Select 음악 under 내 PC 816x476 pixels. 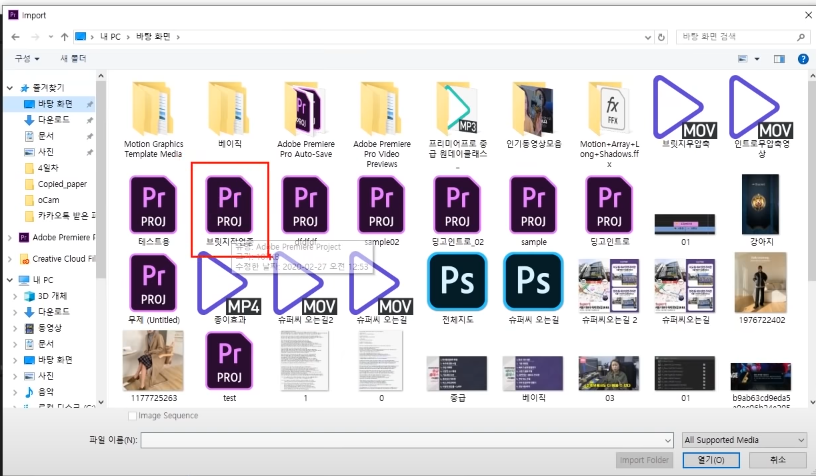point(46,392)
